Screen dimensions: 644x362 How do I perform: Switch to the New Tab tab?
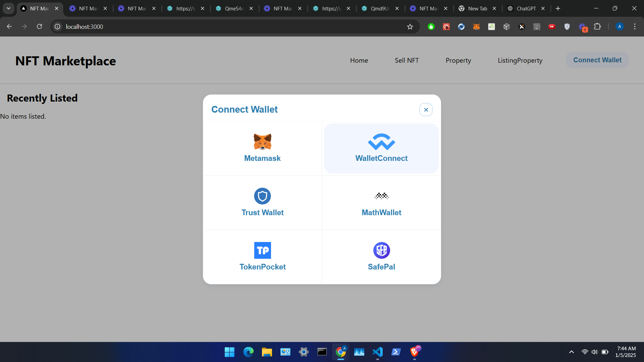(x=477, y=8)
